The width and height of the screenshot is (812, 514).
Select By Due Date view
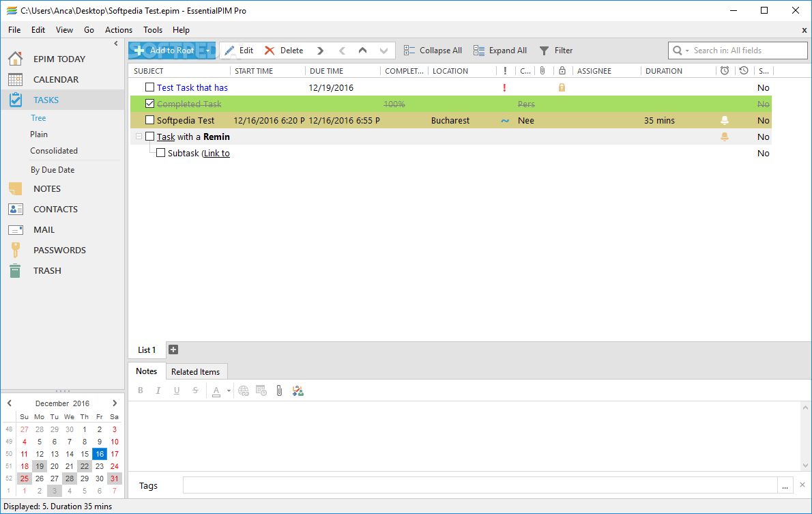coord(53,170)
